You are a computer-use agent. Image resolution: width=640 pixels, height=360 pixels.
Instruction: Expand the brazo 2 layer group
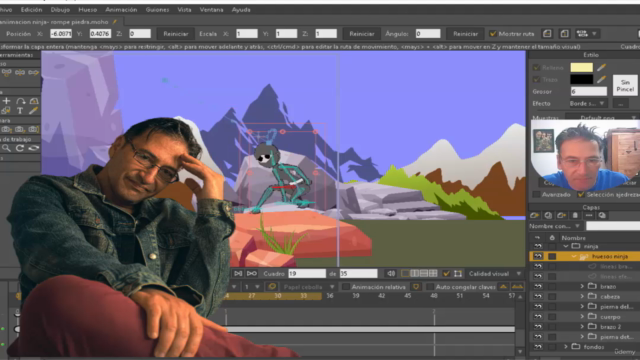pos(582,327)
